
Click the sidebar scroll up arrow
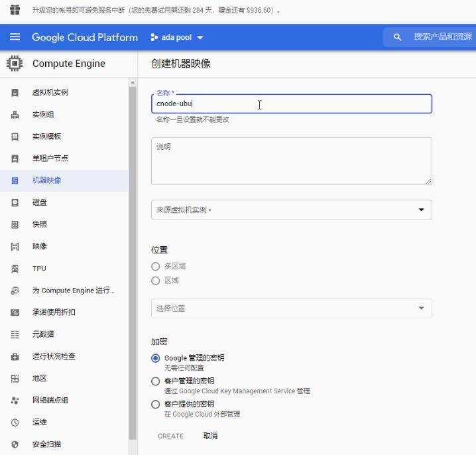pyautogui.click(x=133, y=83)
